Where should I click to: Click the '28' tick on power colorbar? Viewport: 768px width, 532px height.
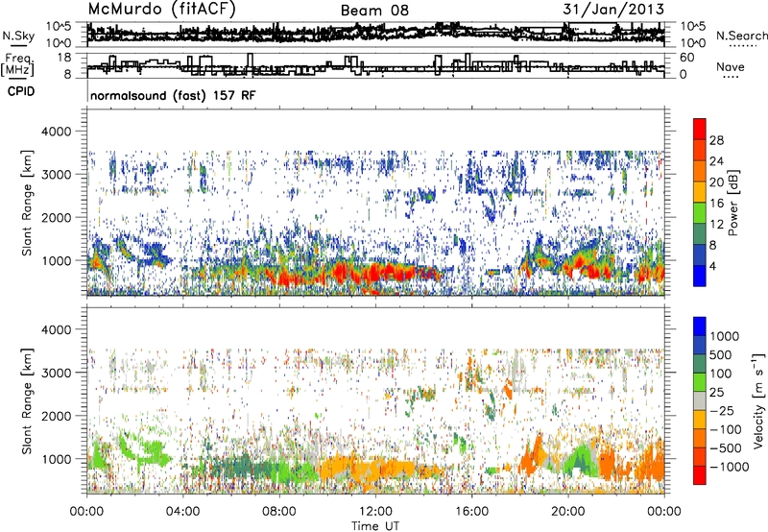716,140
